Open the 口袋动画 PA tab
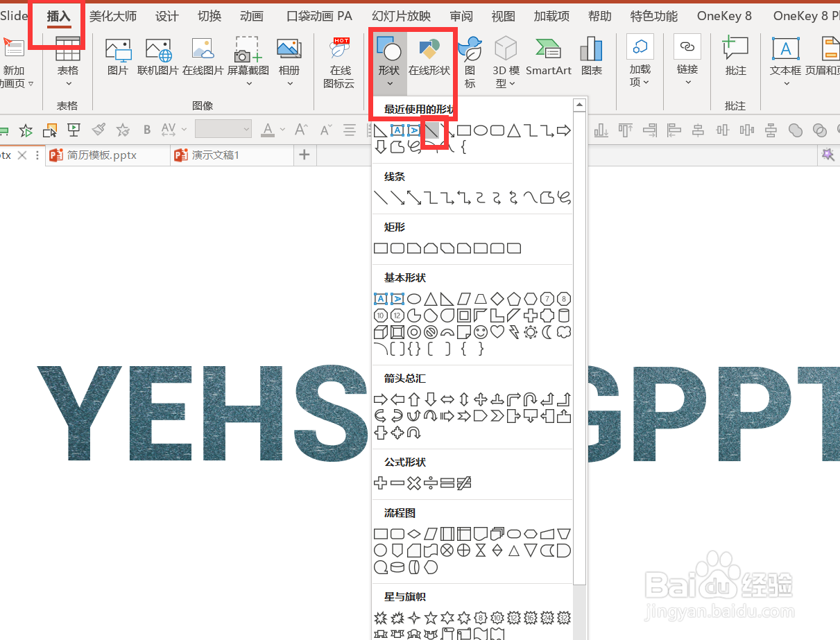Screen dimensions: 840x640 pyautogui.click(x=319, y=16)
